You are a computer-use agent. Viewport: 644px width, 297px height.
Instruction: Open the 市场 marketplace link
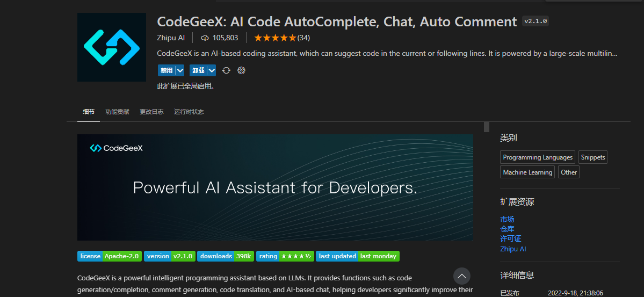coord(507,219)
